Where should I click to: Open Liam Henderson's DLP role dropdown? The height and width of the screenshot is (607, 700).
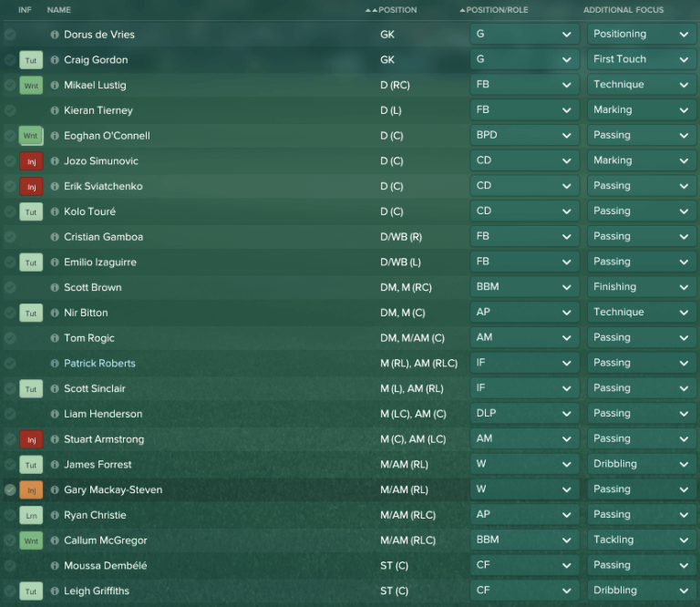524,414
